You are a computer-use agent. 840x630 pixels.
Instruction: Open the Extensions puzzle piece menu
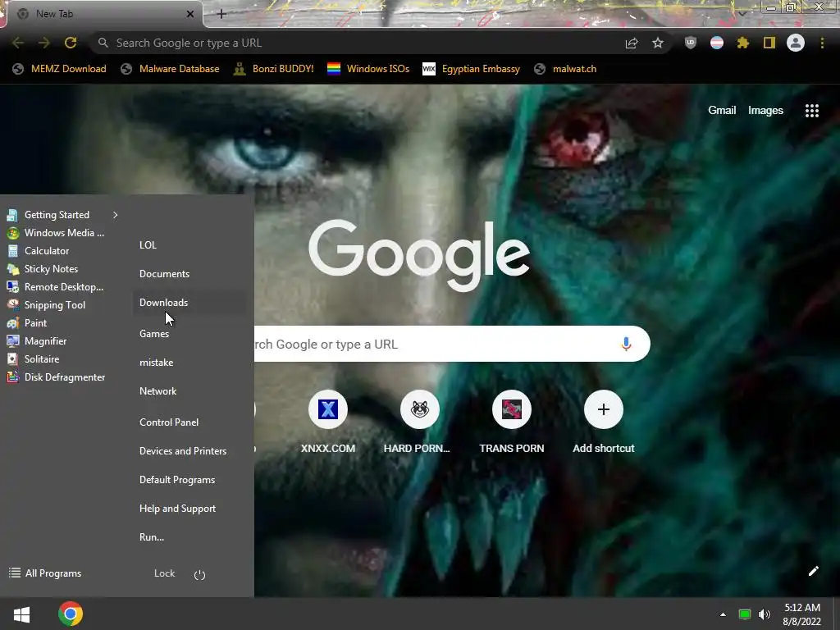click(743, 43)
